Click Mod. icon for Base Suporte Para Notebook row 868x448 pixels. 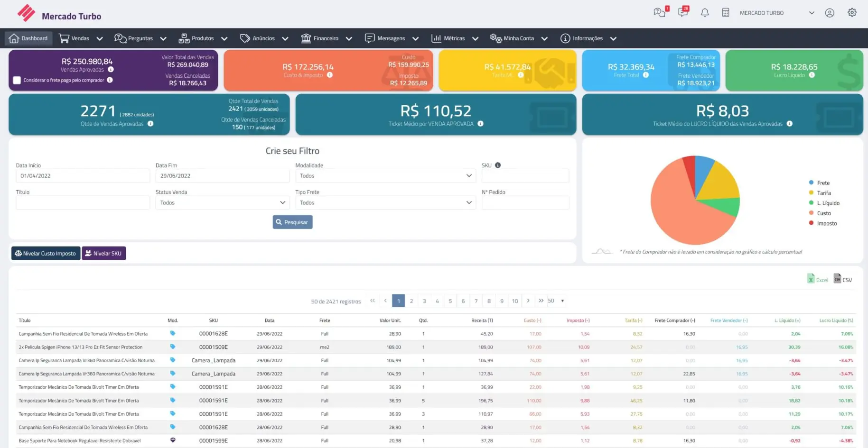pos(173,440)
